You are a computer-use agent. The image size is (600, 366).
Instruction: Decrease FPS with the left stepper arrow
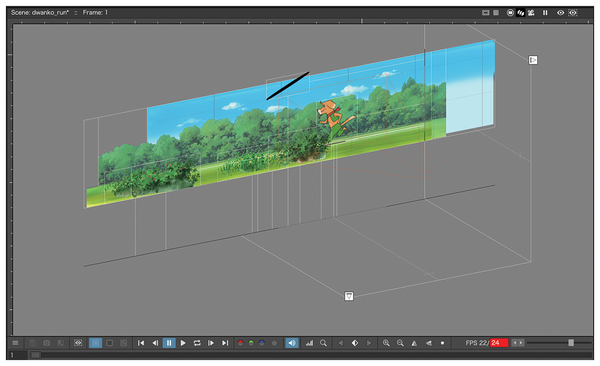pos(515,343)
